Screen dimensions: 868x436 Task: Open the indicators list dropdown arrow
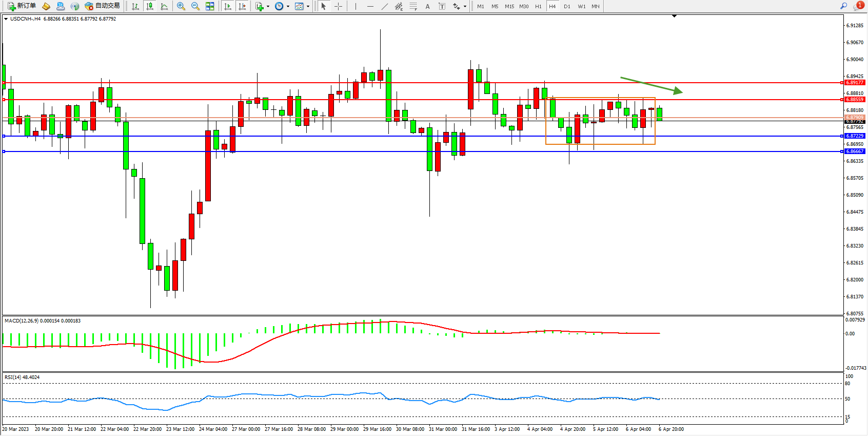[268, 7]
